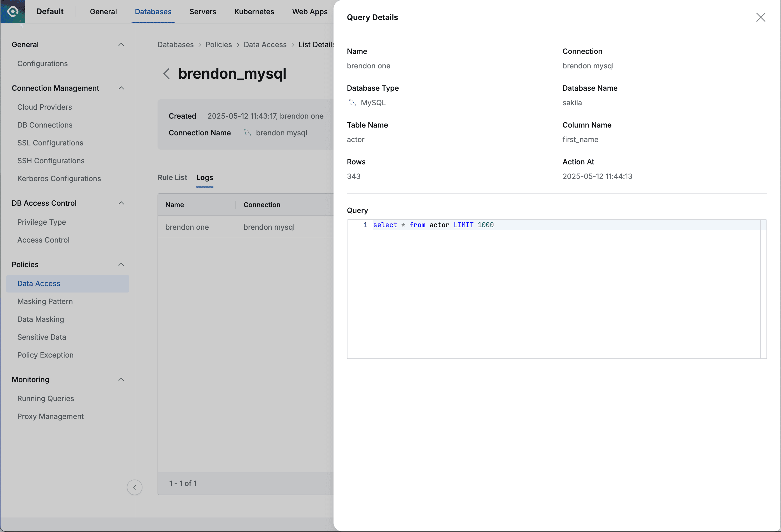Image resolution: width=781 pixels, height=532 pixels.
Task: Open the Data Access breadcrumb link
Action: (x=265, y=44)
